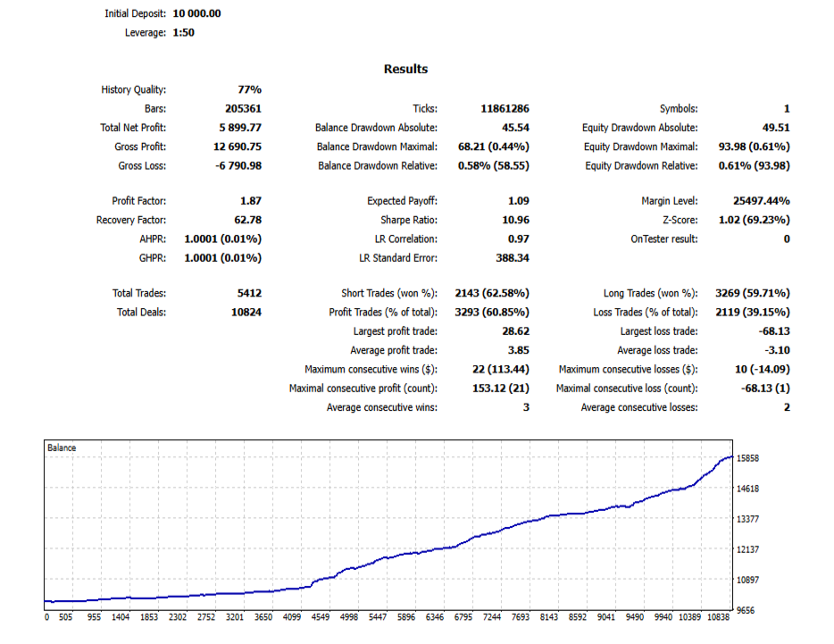The width and height of the screenshot is (834, 644).
Task: Click the Balance label in the chart
Action: click(x=62, y=448)
